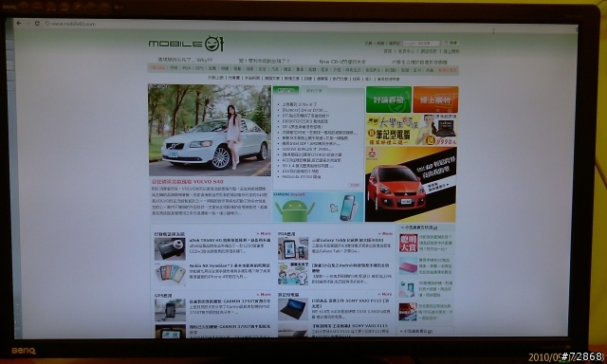Open the 筆記型電腦 student laptop banner ad

point(411,131)
